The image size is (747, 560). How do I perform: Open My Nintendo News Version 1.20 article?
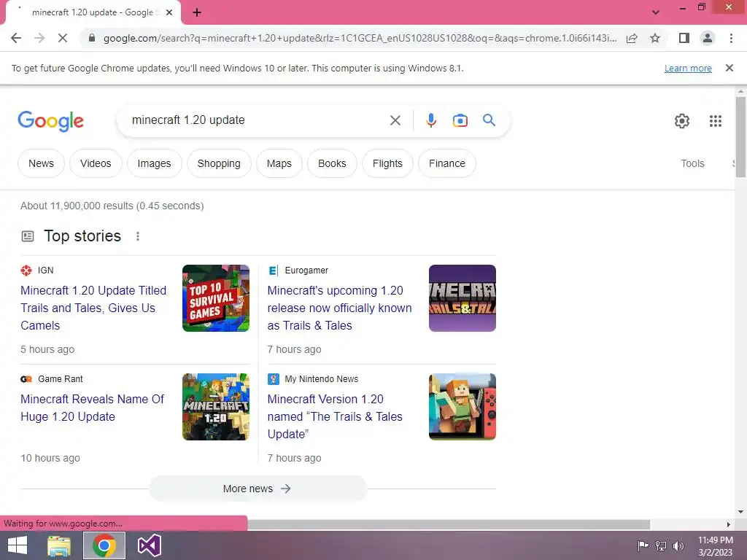334,416
